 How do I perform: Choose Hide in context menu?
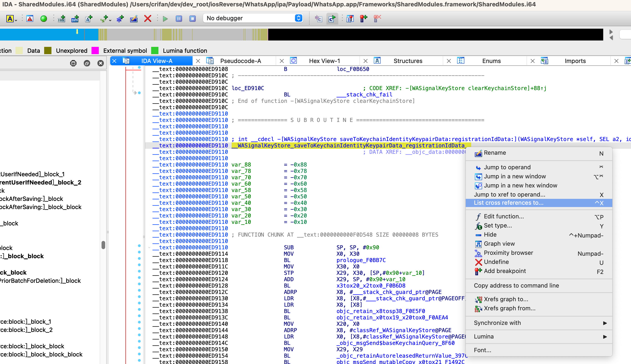[539, 235]
